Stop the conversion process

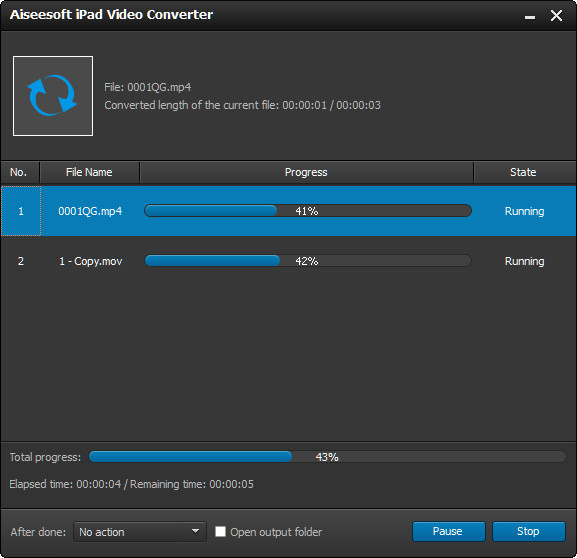pos(529,531)
